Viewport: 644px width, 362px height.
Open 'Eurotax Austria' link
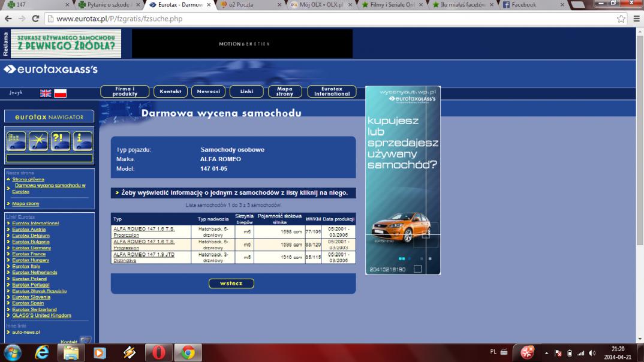click(x=29, y=230)
